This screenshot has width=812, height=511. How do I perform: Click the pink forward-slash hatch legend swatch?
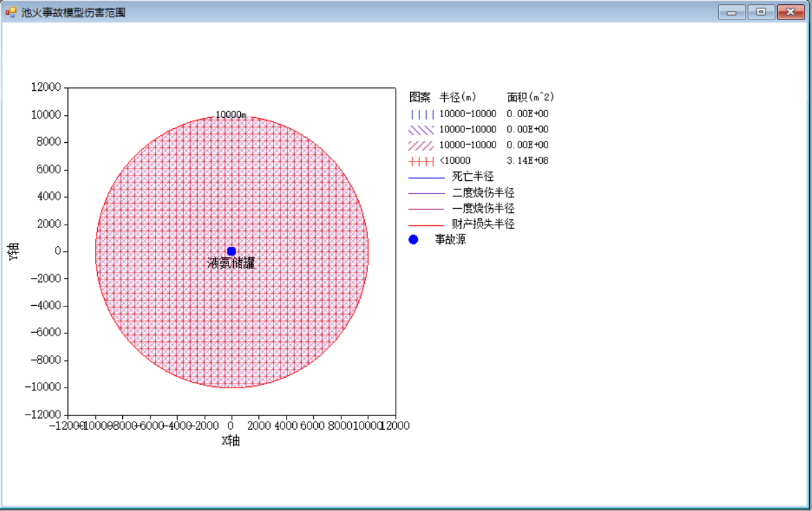pyautogui.click(x=421, y=146)
